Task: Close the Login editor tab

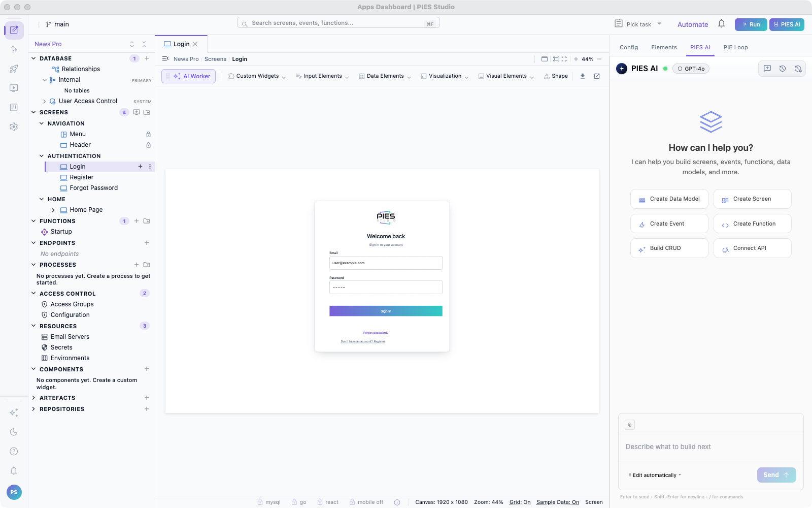Action: [x=195, y=44]
